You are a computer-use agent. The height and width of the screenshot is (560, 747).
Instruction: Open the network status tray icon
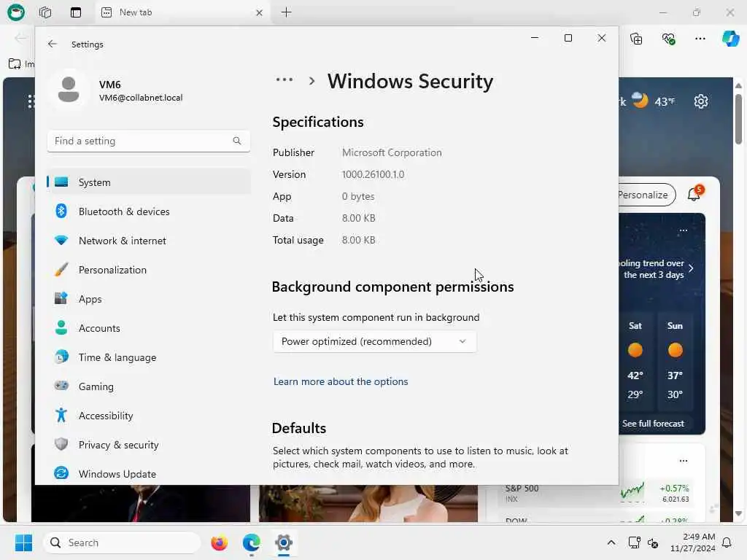coord(634,542)
